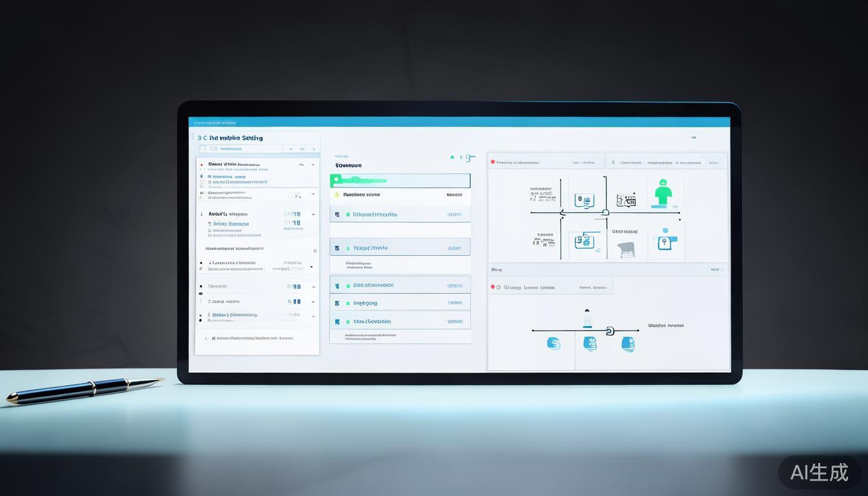The height and width of the screenshot is (496, 868).
Task: Click the green highlighted progress bar in the center panel
Action: (400, 180)
